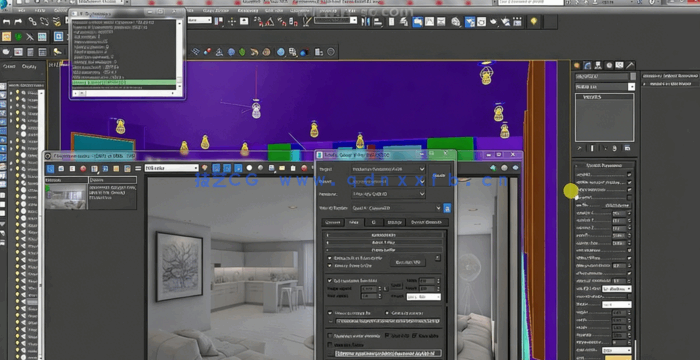
Task: Open View to Render dropdown
Action: tap(396, 208)
